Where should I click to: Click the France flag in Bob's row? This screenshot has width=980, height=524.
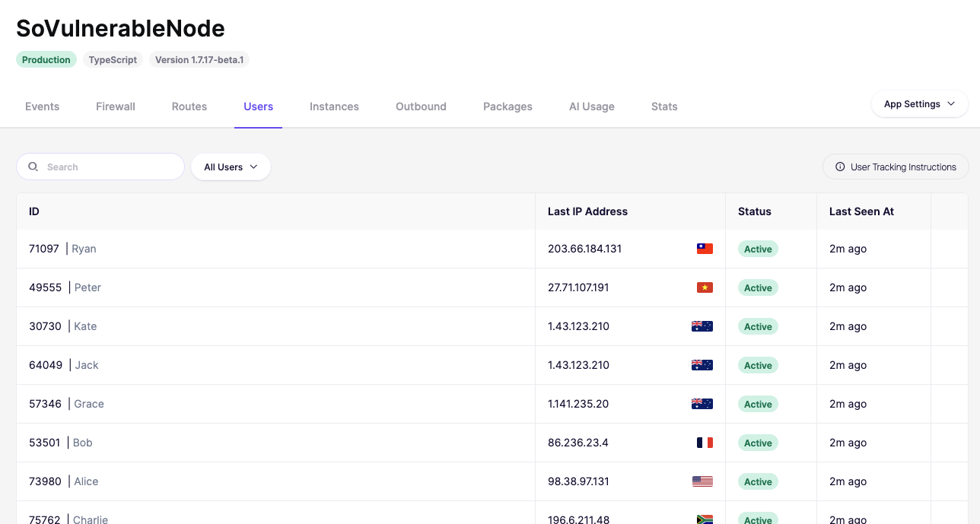tap(705, 443)
